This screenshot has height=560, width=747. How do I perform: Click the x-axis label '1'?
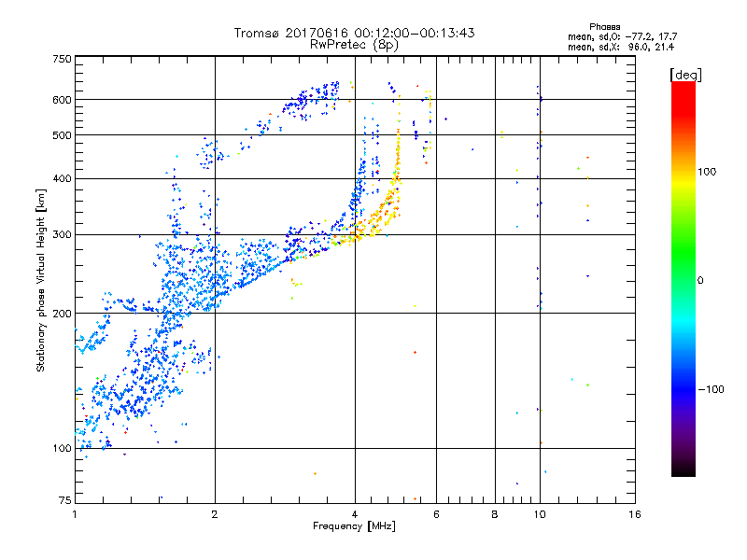click(x=75, y=514)
